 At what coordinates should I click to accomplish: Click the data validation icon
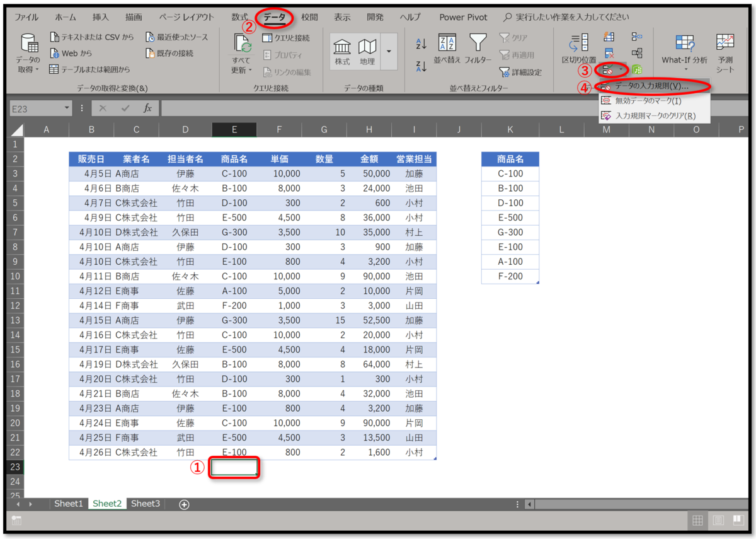(x=608, y=70)
